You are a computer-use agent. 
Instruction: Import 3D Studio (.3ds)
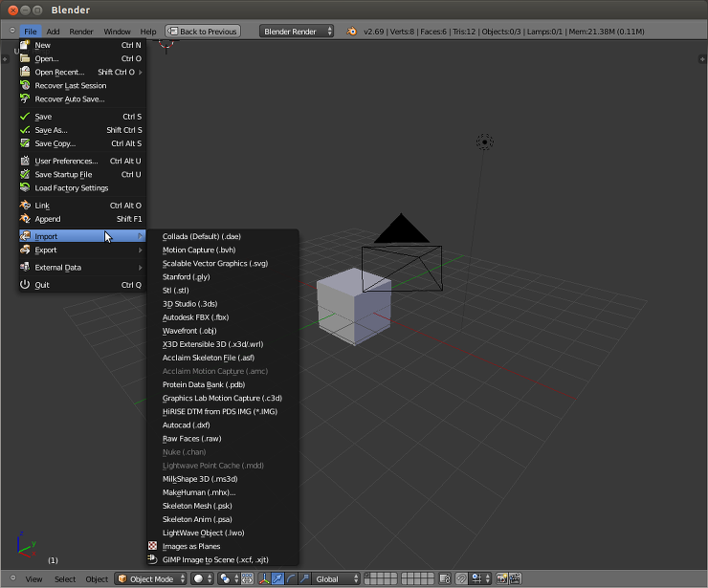pos(223,304)
